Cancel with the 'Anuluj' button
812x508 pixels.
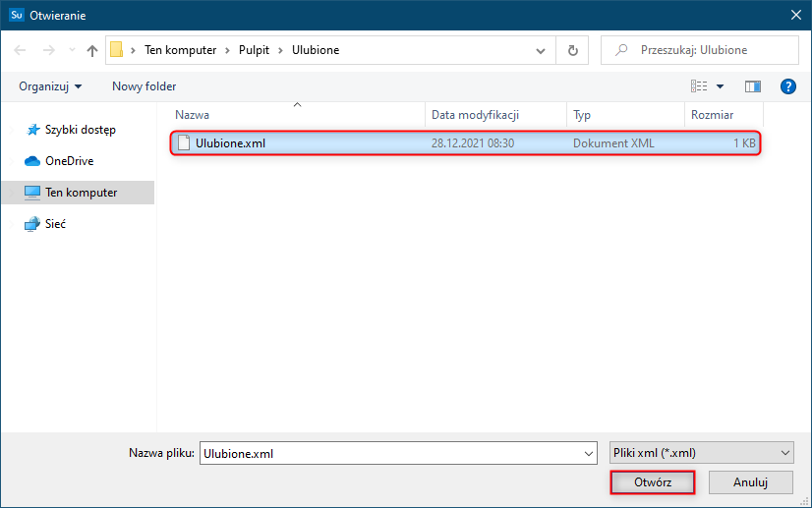(x=750, y=482)
